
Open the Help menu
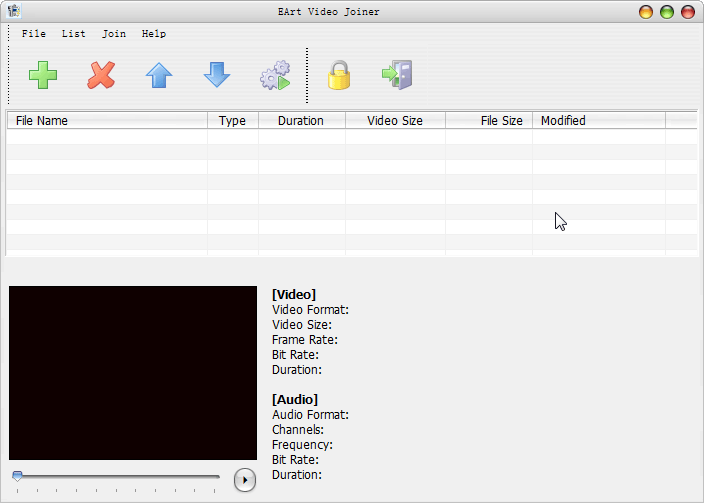[x=154, y=34]
